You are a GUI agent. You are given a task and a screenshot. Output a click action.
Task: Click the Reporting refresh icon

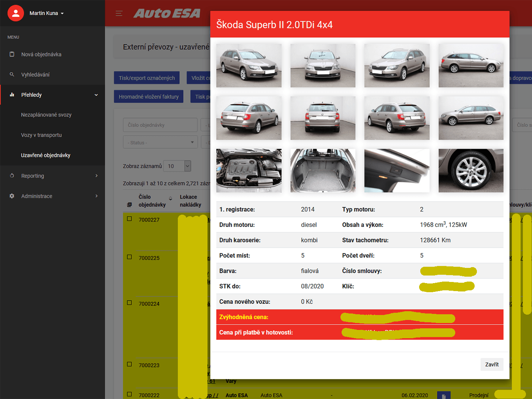(12, 176)
